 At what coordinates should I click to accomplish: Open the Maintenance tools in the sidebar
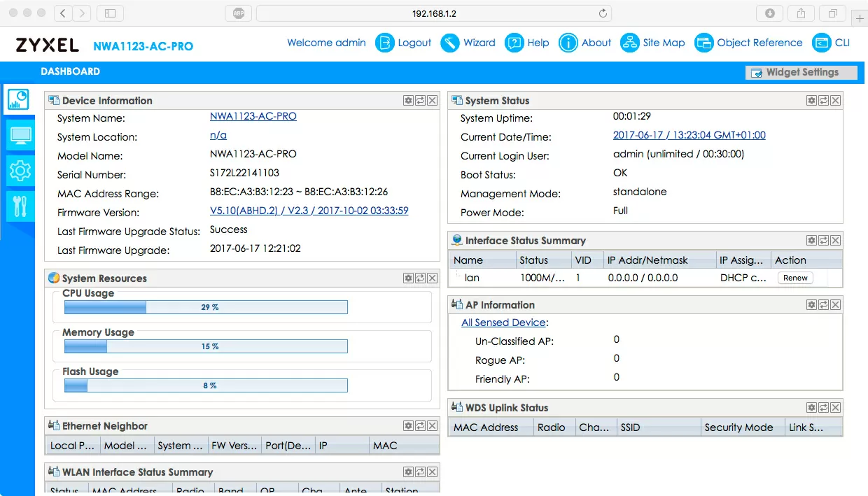tap(20, 206)
